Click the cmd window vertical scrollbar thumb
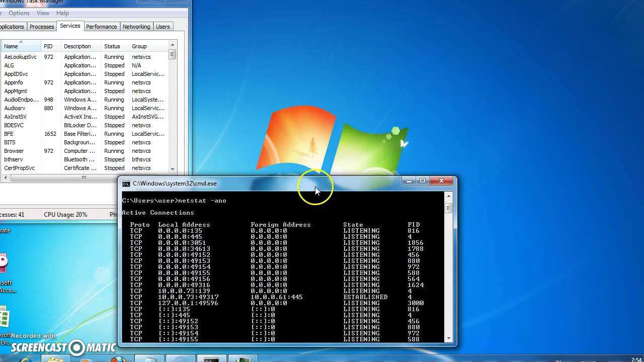This screenshot has height=362, width=644. (448, 208)
